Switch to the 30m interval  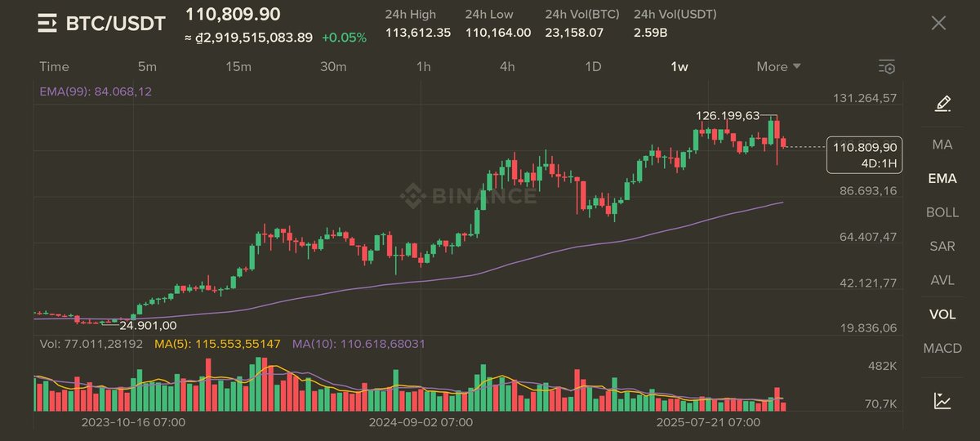(x=333, y=67)
